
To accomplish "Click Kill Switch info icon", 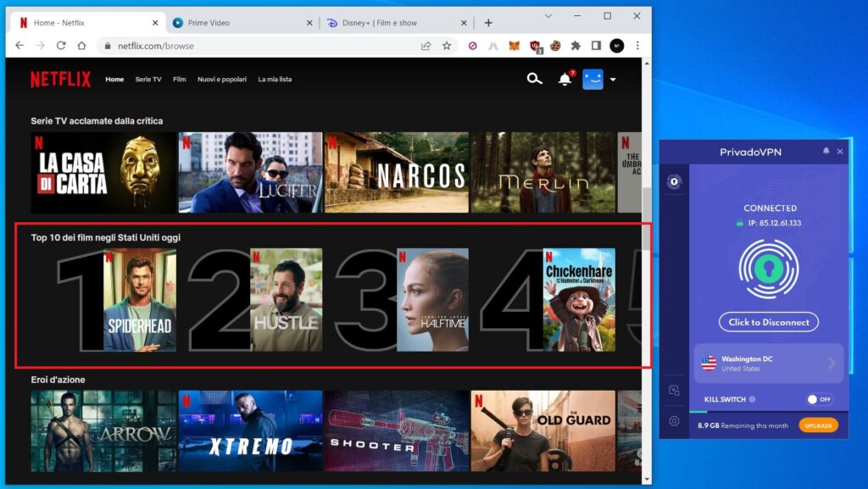I will coord(752,399).
